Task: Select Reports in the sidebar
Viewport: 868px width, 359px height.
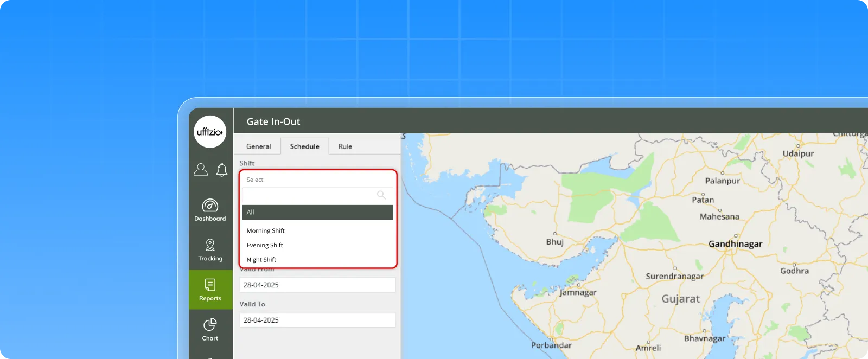Action: tap(210, 290)
